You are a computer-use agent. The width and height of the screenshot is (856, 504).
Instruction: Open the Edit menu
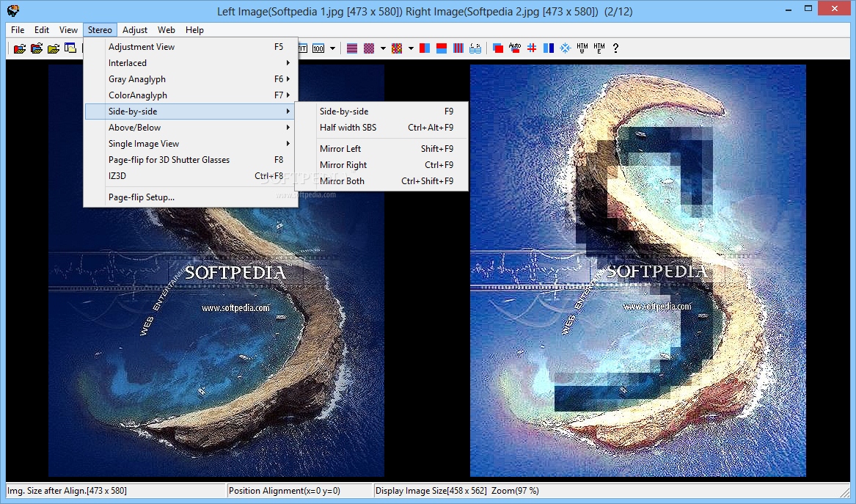coord(42,30)
